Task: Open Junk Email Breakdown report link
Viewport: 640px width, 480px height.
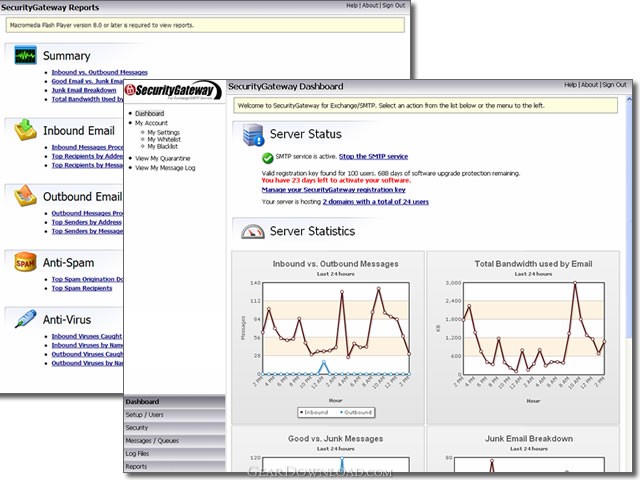Action: pyautogui.click(x=84, y=90)
